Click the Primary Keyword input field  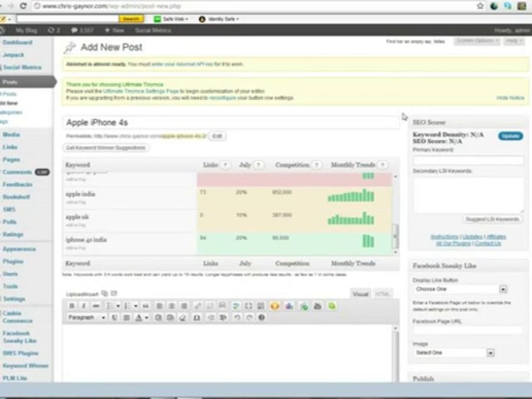(x=468, y=160)
